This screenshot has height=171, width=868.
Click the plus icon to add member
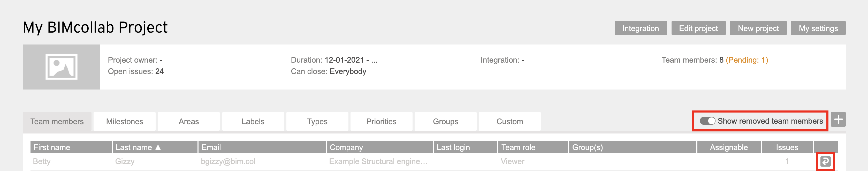(838, 120)
